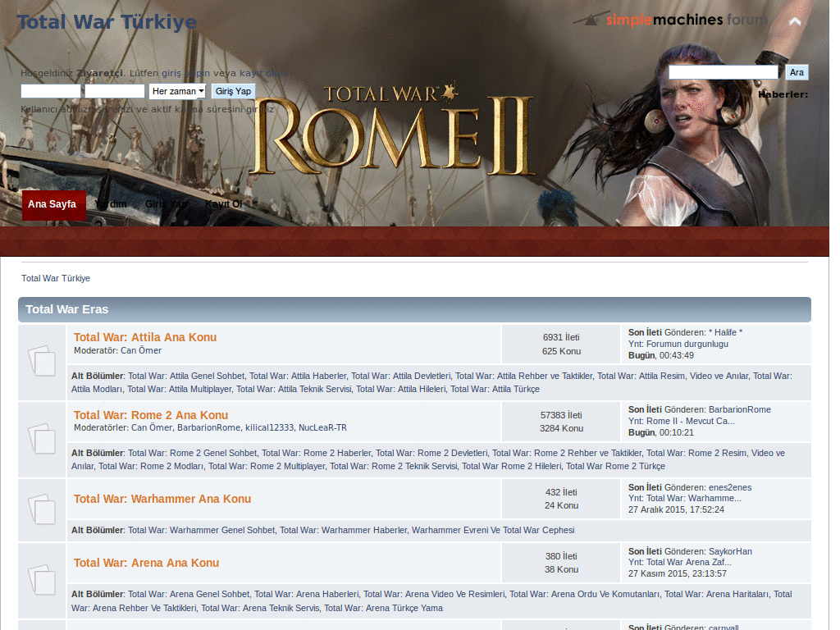Open the Total War Türkiye site title
Viewport: 840px width, 630px height.
107,22
